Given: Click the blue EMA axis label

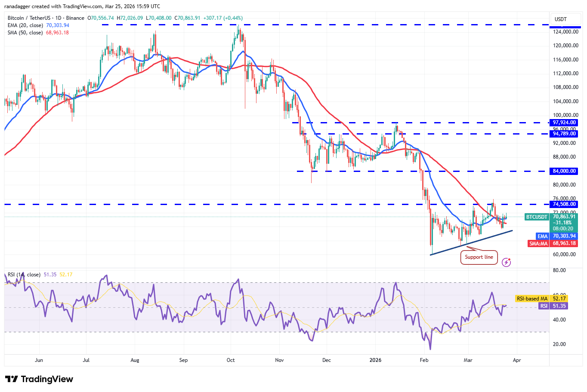Looking at the screenshot, I should point(542,236).
